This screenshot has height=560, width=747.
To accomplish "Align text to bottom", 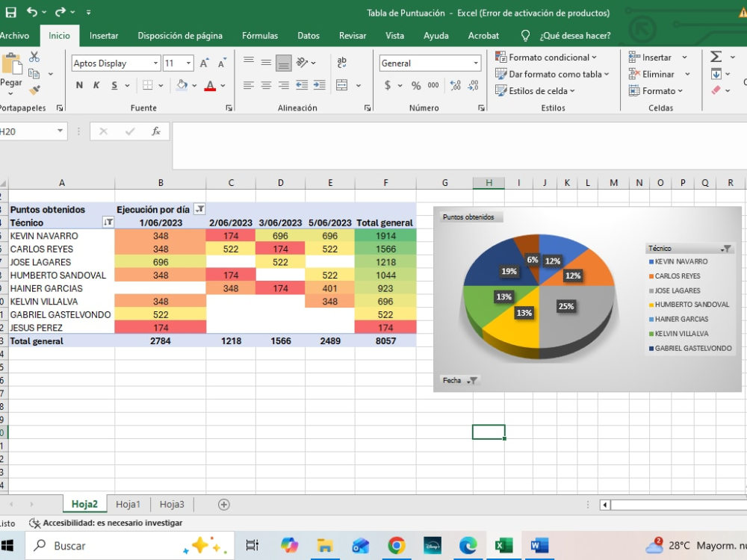I will pos(283,63).
